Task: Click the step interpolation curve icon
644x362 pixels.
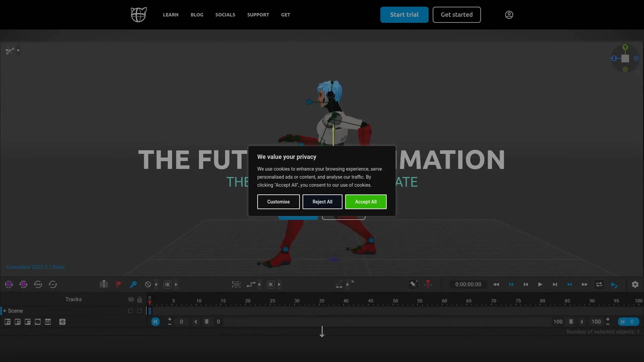Action: point(251,285)
